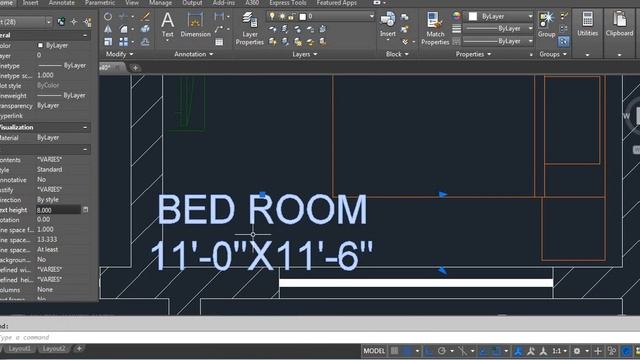Image resolution: width=640 pixels, height=360 pixels.
Task: Expand the Groups panel dropdown
Action: point(553,54)
